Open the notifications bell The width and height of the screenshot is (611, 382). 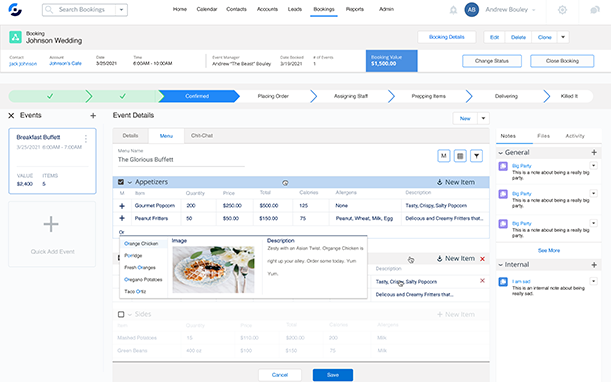453,10
